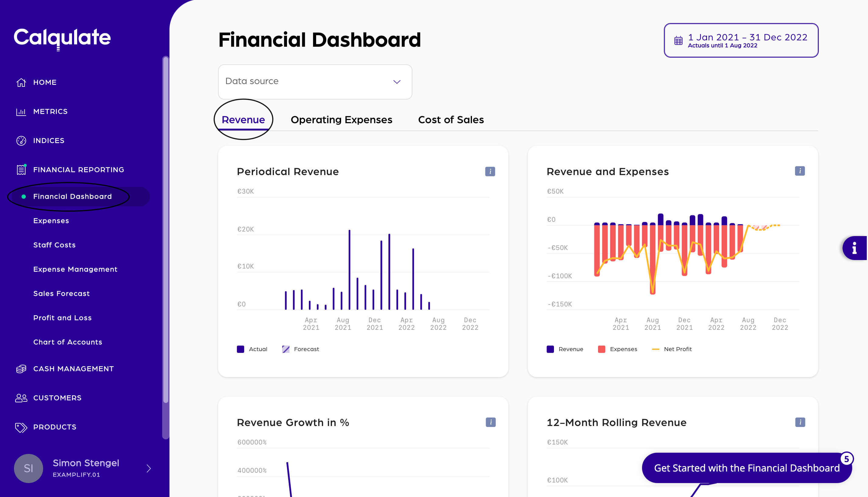Click the Indices gauge icon
The image size is (868, 497).
pyautogui.click(x=21, y=141)
